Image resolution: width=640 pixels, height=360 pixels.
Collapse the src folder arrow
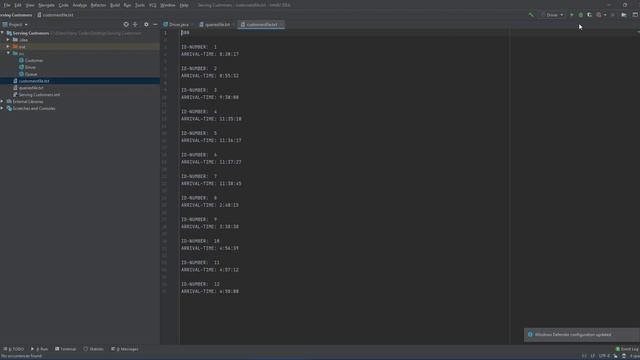(x=8, y=53)
